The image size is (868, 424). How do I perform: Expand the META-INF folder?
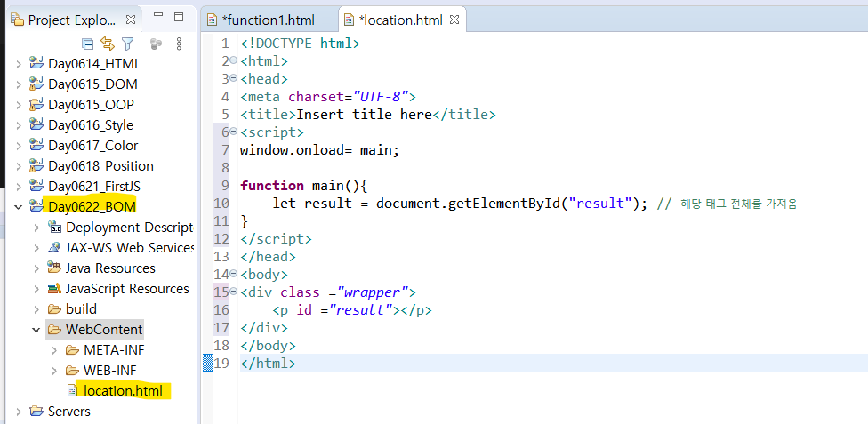(54, 350)
